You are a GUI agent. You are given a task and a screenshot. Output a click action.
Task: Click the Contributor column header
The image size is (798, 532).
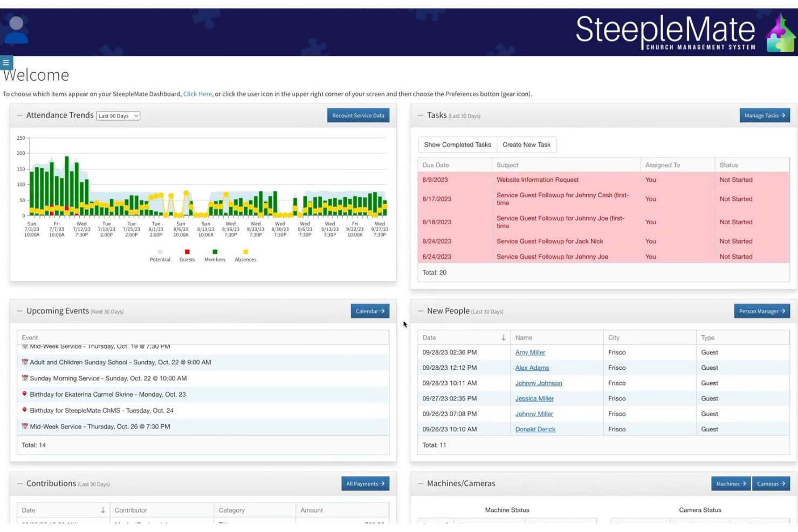(x=162, y=510)
